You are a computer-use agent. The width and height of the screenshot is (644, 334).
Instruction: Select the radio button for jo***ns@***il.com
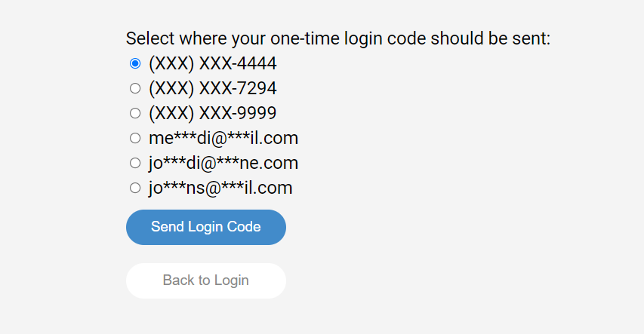pos(135,188)
